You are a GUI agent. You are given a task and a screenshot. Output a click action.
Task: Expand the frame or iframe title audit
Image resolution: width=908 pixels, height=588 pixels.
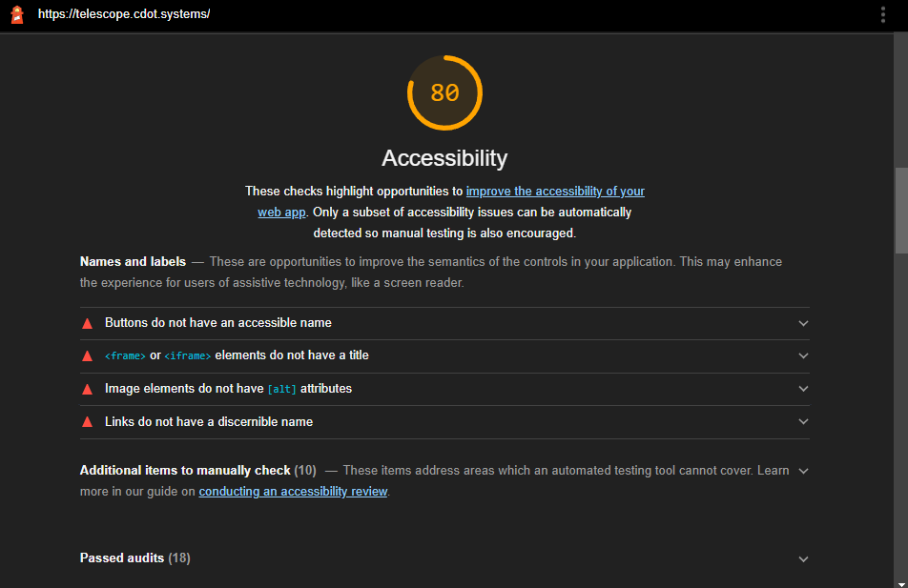(x=803, y=355)
